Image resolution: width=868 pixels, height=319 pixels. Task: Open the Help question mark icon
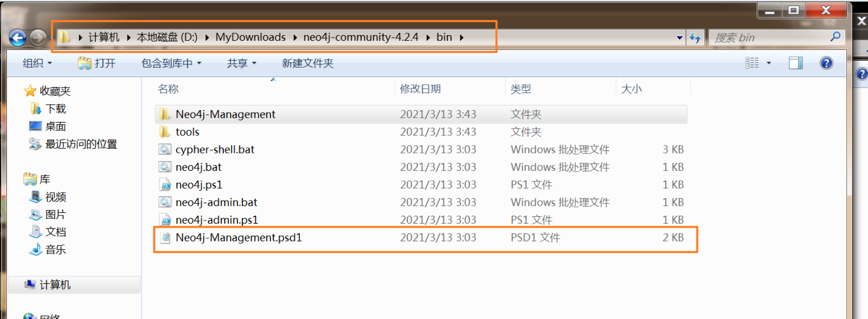[827, 63]
